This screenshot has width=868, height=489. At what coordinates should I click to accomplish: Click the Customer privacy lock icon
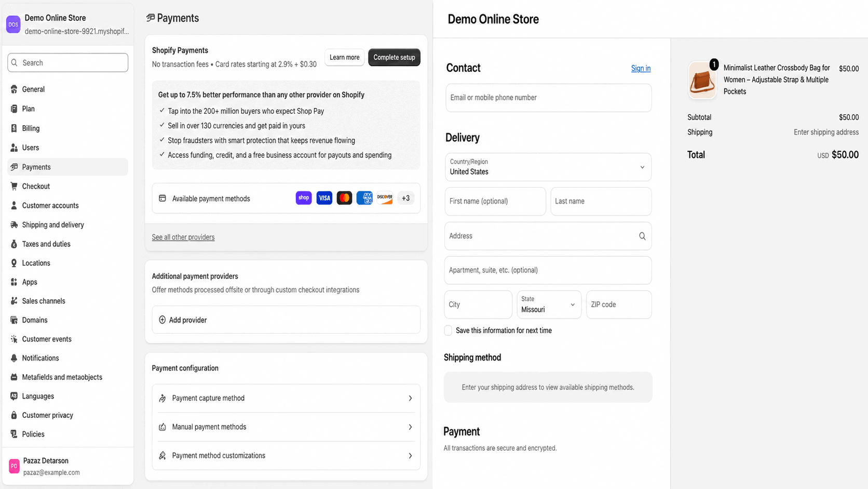pos(14,415)
